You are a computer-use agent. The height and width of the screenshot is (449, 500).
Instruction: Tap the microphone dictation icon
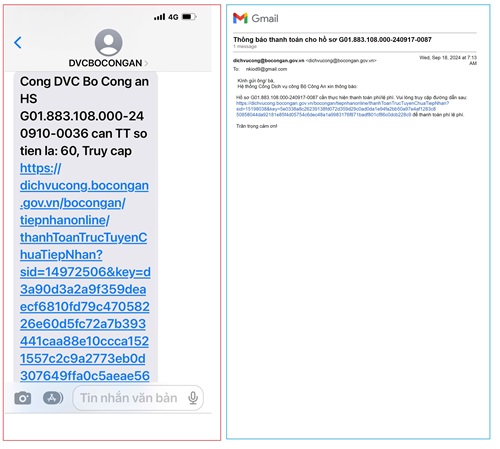tap(193, 398)
